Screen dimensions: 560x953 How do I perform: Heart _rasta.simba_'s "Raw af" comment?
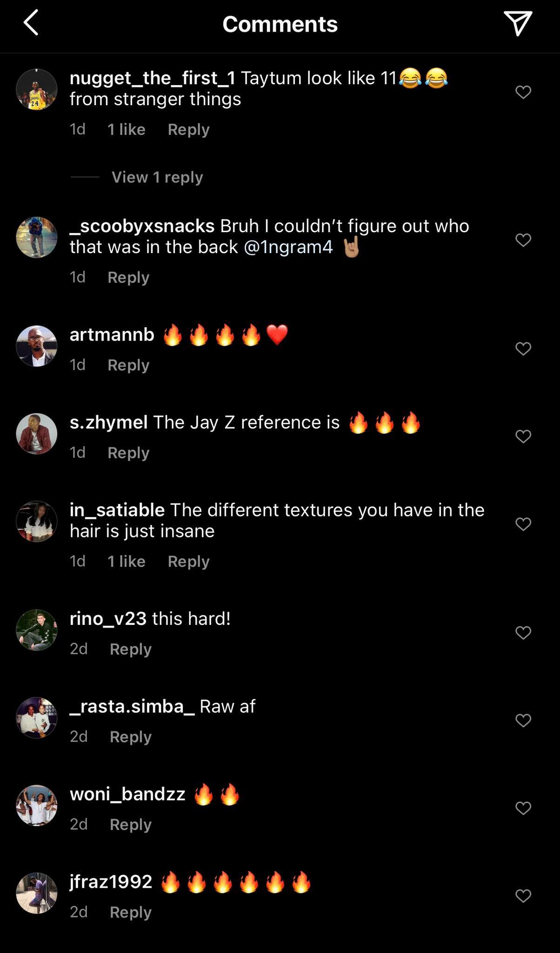[523, 720]
